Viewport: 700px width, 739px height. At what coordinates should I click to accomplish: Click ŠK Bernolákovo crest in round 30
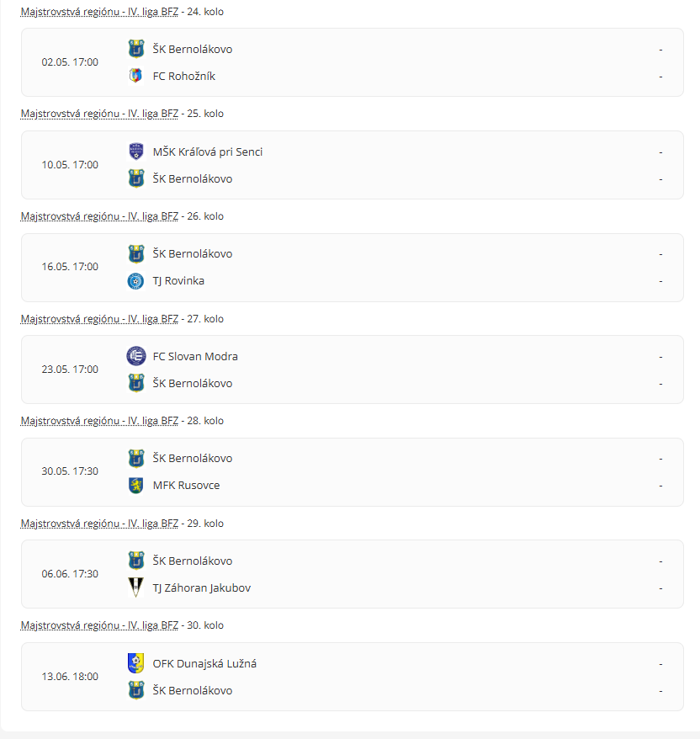coord(135,690)
